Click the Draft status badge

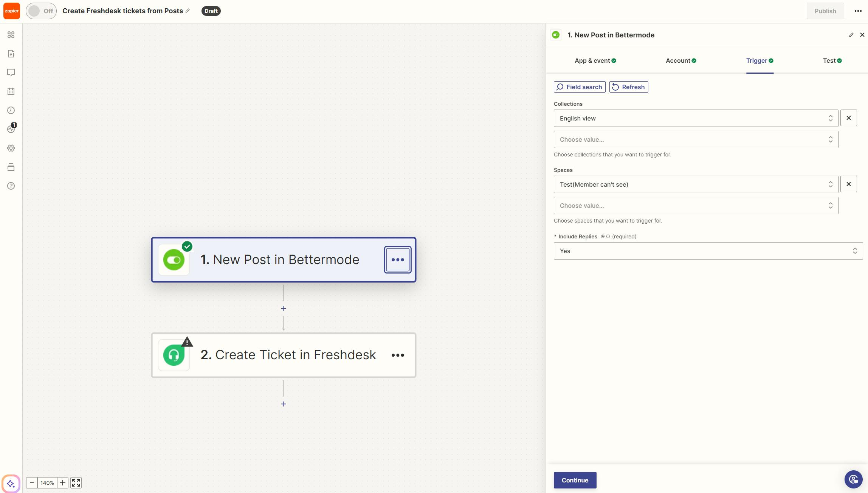tap(211, 11)
